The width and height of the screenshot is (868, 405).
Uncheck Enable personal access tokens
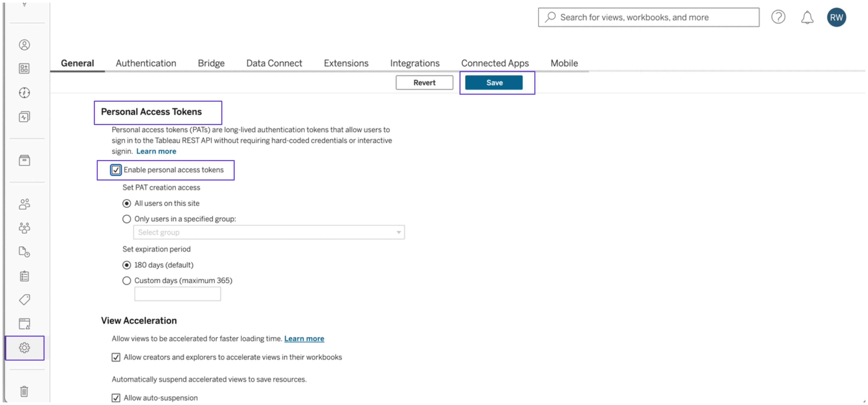pos(116,170)
